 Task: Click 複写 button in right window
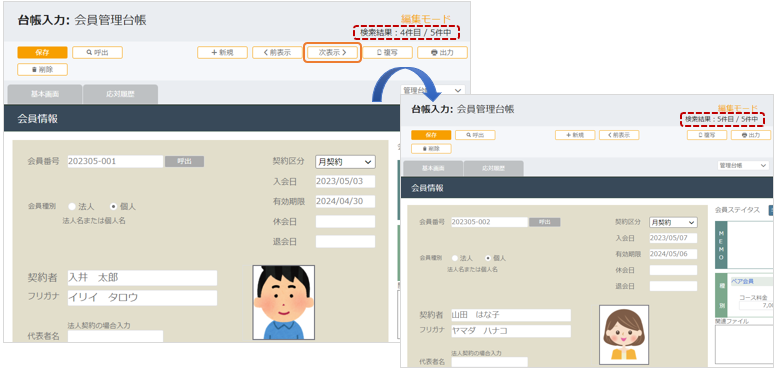[707, 135]
